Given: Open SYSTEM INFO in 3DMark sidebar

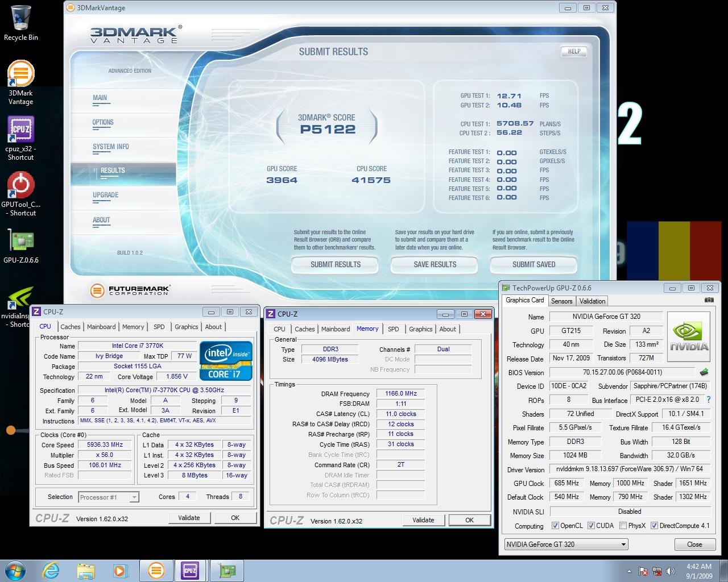Looking at the screenshot, I should [x=111, y=147].
